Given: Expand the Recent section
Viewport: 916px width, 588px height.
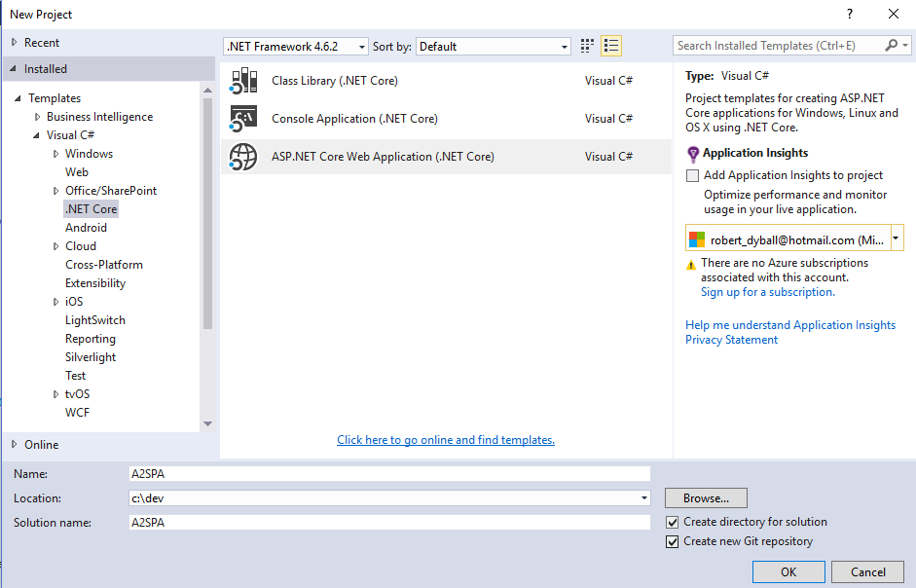Looking at the screenshot, I should 14,42.
